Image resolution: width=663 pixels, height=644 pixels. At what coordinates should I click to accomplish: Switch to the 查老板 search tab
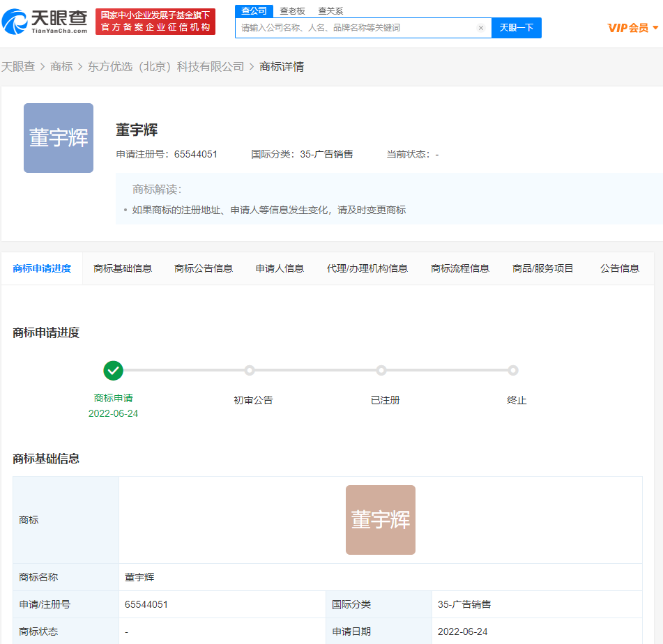(292, 11)
